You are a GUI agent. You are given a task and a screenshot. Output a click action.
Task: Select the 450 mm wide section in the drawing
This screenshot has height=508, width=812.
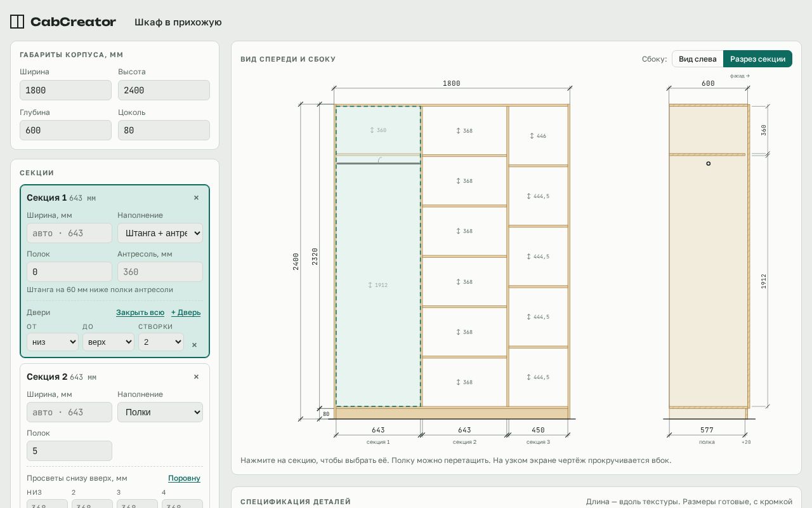click(x=538, y=256)
